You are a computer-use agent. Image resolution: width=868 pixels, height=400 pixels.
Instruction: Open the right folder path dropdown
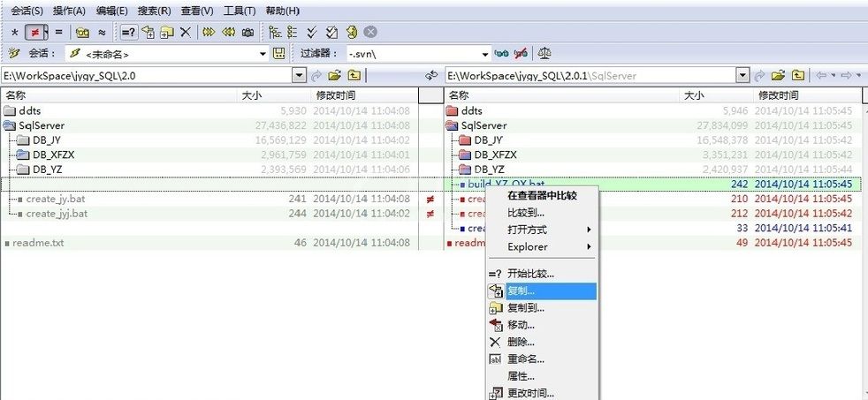[742, 76]
